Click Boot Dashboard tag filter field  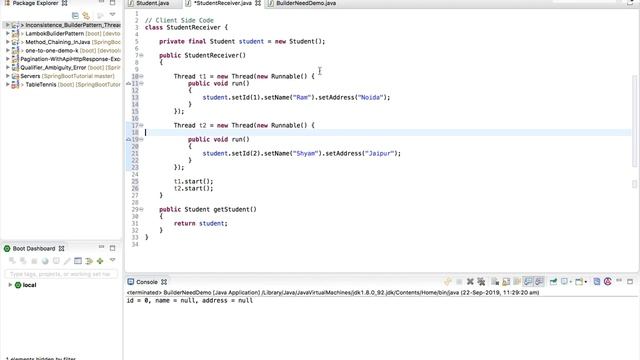coord(61,274)
